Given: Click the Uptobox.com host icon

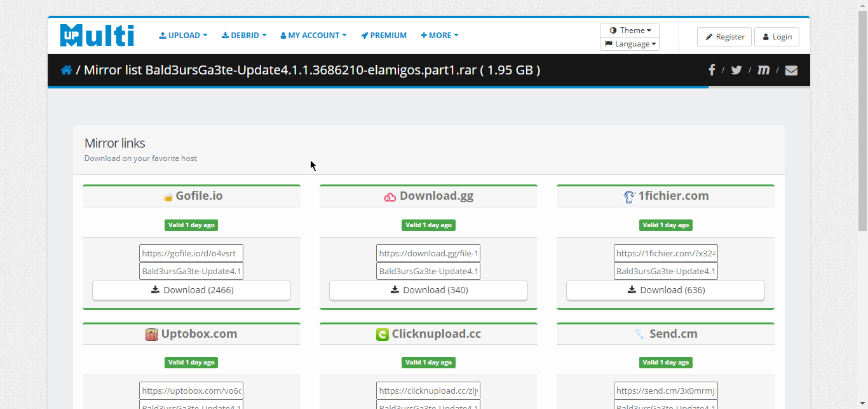Looking at the screenshot, I should (x=151, y=333).
